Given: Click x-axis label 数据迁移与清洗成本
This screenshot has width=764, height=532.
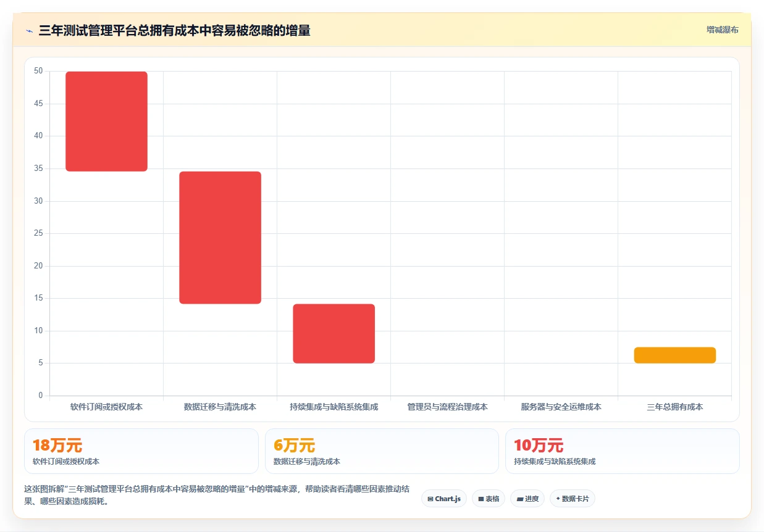Looking at the screenshot, I should 220,407.
